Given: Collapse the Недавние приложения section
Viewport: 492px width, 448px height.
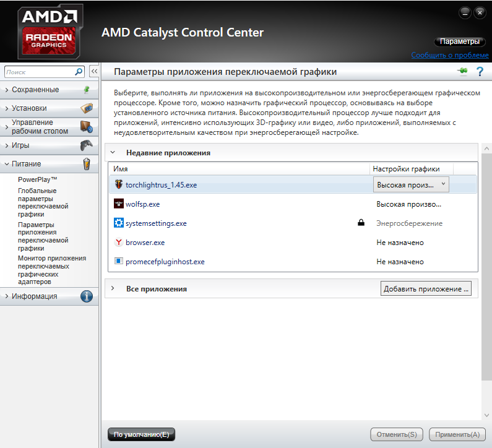Looking at the screenshot, I should coord(113,152).
